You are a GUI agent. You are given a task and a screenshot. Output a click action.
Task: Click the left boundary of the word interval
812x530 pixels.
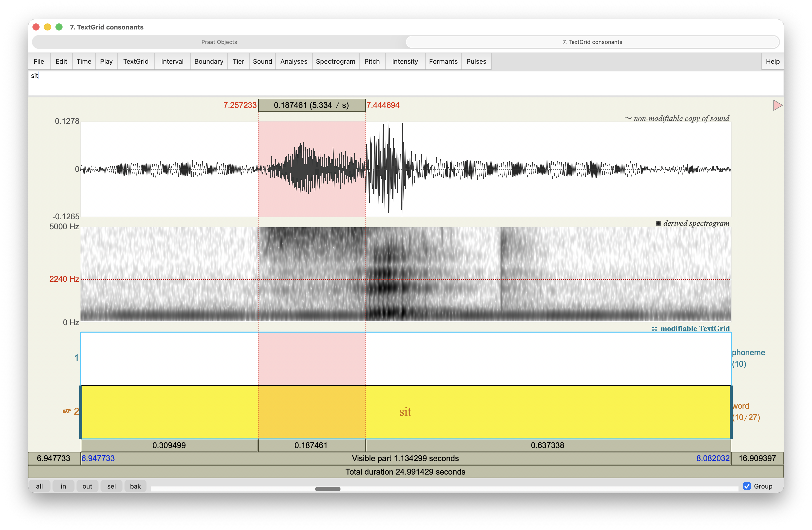pyautogui.click(x=81, y=412)
